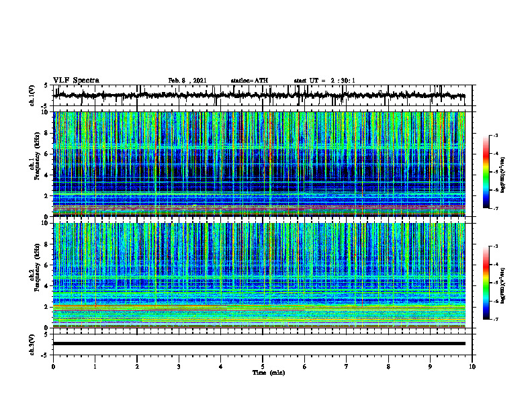The image size is (532, 411).
Task: Select the "Time (min)" x-axis label
Action: 269,373
